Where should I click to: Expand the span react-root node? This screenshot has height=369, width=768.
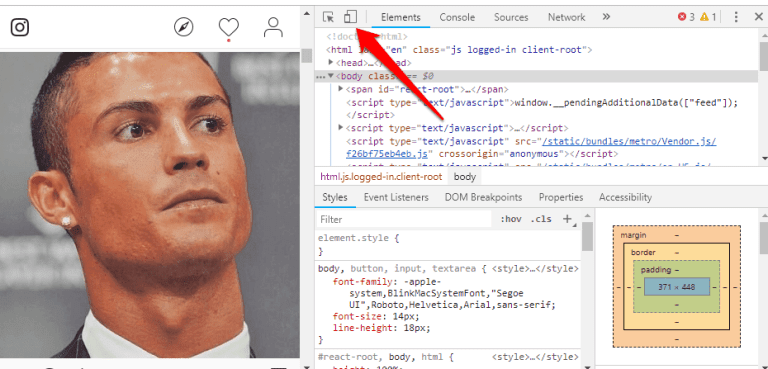tap(341, 89)
